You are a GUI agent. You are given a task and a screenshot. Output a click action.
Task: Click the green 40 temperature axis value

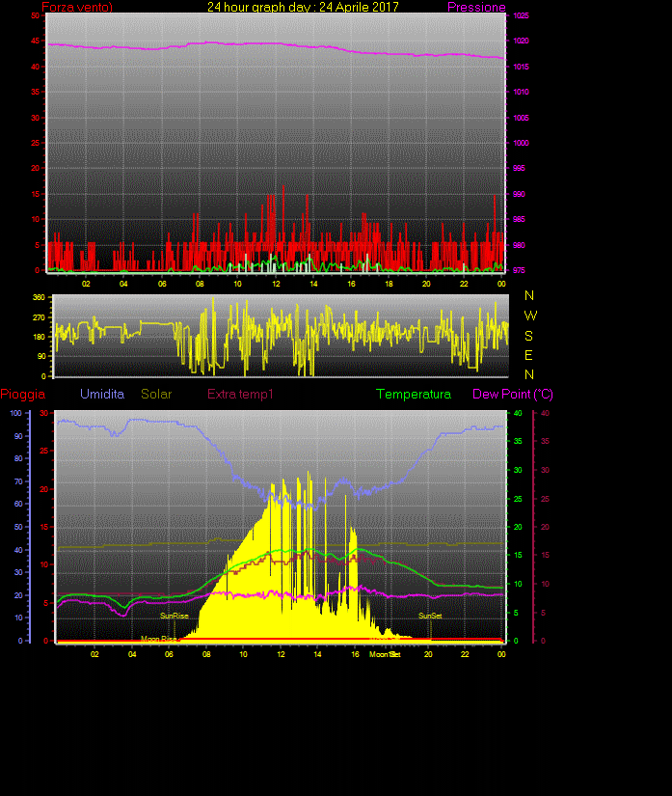pos(518,413)
